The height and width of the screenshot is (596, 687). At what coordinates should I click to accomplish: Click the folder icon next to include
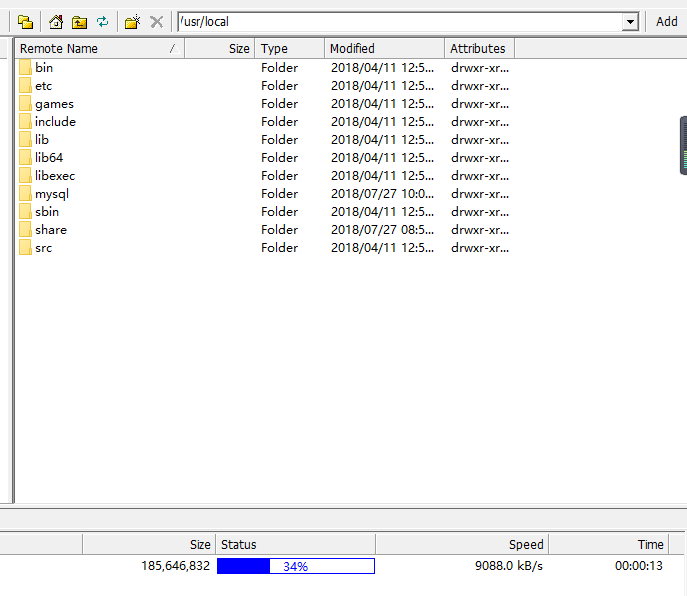(25, 121)
